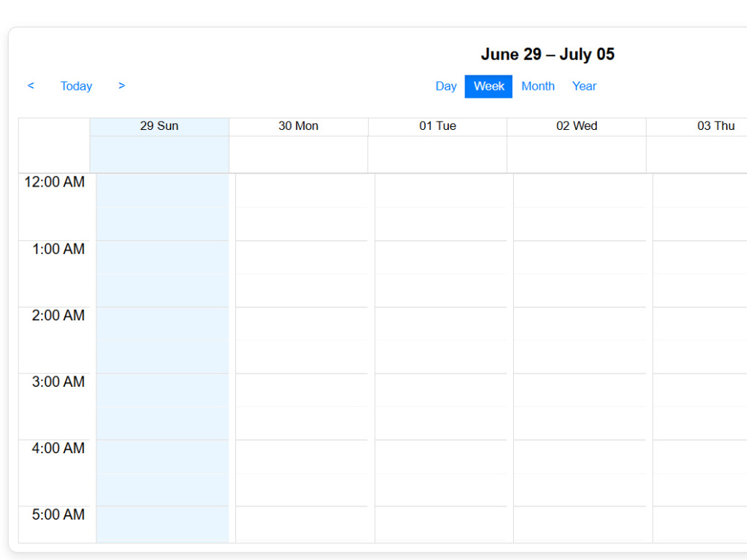This screenshot has height=560, width=747.
Task: Go to the next week arrow
Action: (122, 86)
